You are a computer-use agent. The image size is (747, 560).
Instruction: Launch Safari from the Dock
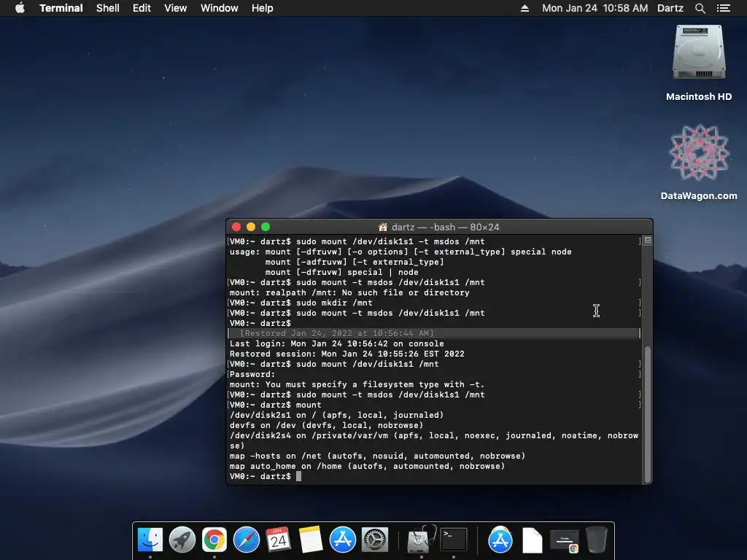(x=247, y=540)
